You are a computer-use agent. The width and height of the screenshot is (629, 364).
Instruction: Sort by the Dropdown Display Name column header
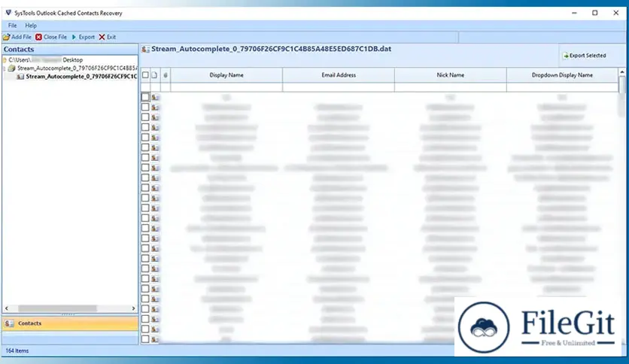pos(562,75)
